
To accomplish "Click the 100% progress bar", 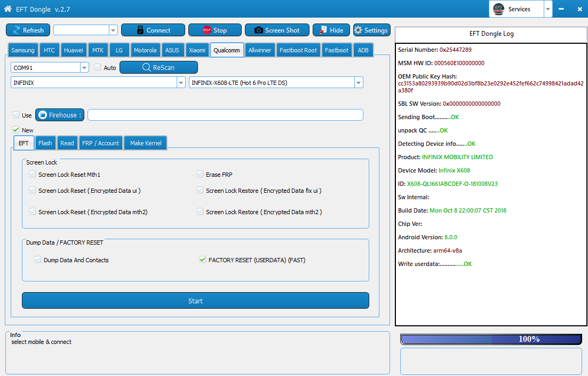I will click(x=491, y=339).
